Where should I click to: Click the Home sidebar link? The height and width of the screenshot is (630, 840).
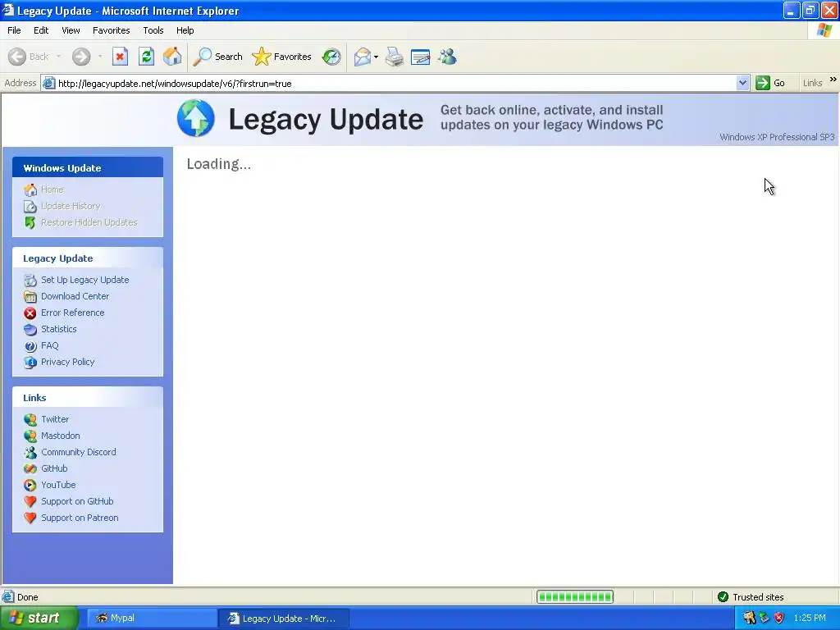coord(52,189)
